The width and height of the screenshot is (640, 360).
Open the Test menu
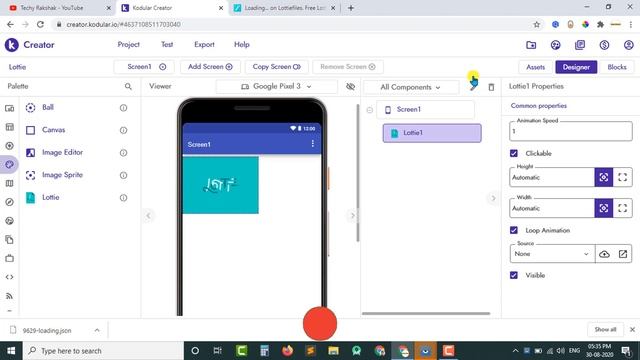coord(167,44)
